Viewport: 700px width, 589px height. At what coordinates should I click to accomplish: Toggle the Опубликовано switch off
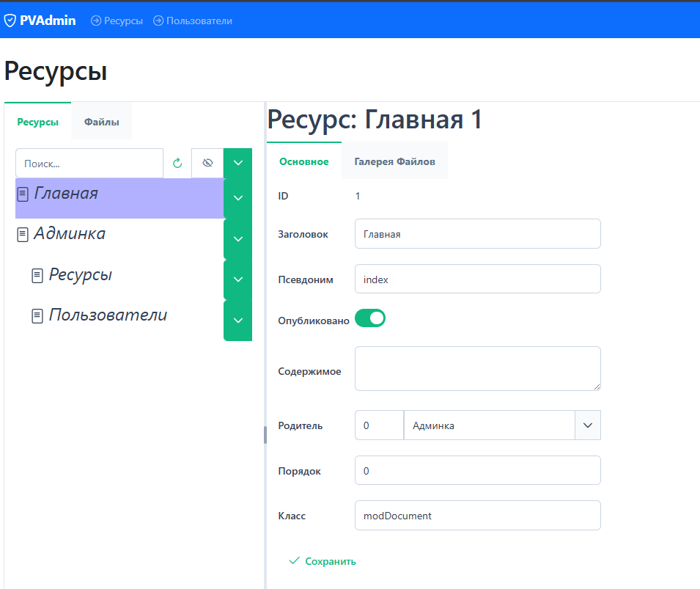click(370, 318)
